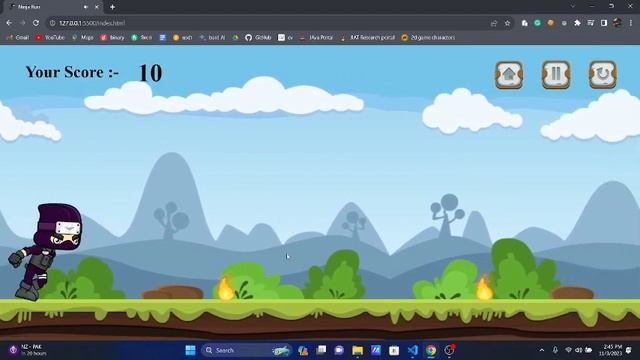This screenshot has height=360, width=640.
Task: Open the Maps bookmark
Action: tap(83, 38)
